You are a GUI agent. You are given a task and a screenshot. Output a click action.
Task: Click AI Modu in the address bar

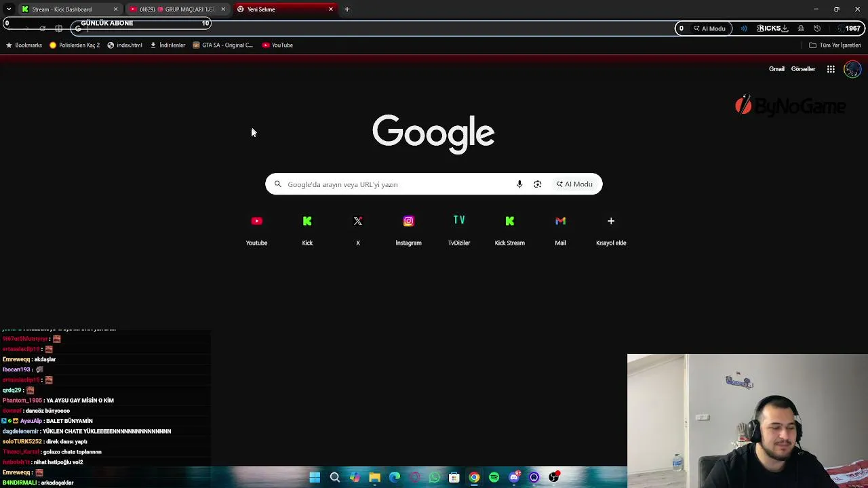(709, 28)
